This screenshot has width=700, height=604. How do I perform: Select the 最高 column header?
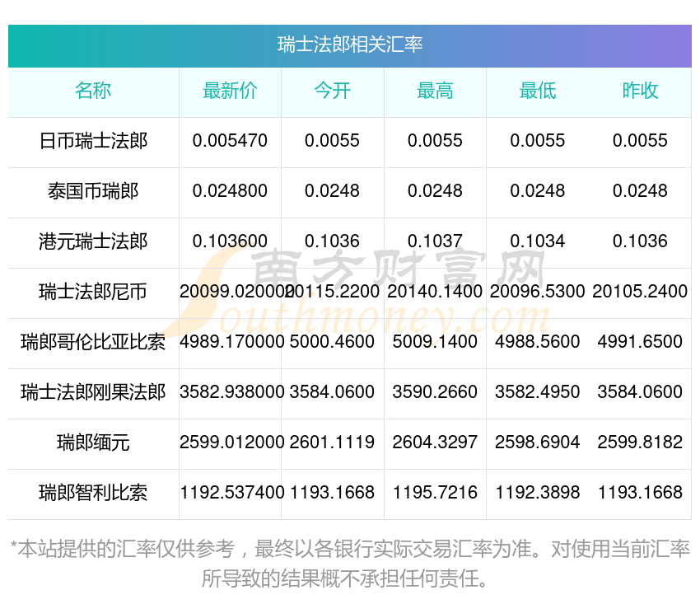point(435,91)
